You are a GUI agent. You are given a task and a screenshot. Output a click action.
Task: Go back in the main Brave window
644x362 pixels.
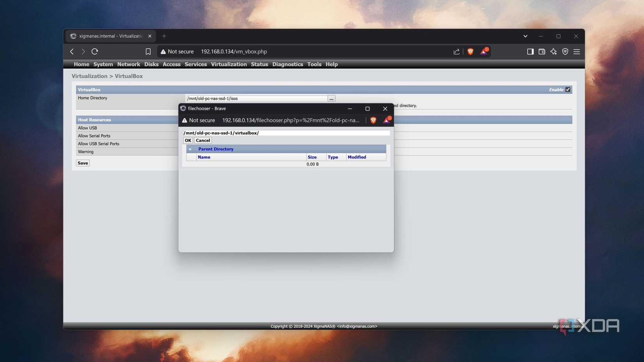[x=72, y=51]
